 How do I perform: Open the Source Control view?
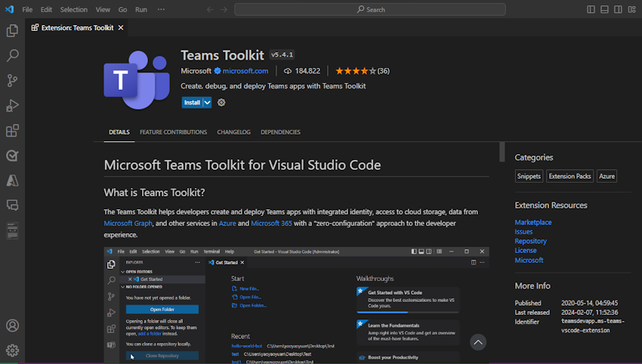12,81
